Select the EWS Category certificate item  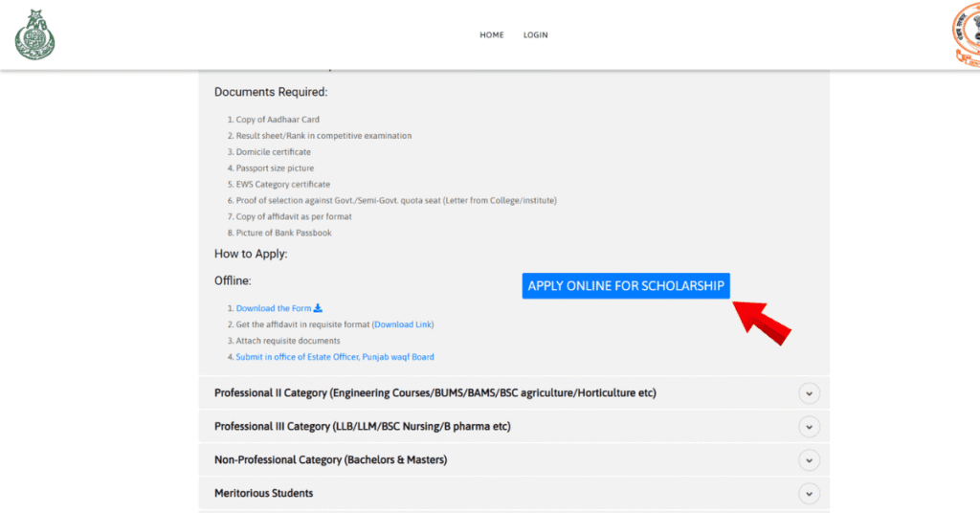(283, 185)
